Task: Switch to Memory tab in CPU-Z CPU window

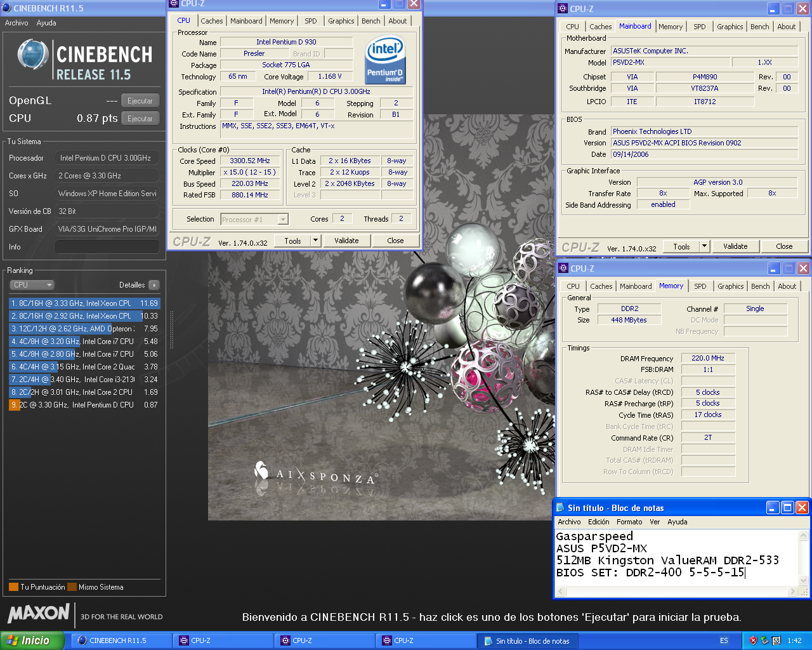Action: click(x=282, y=21)
